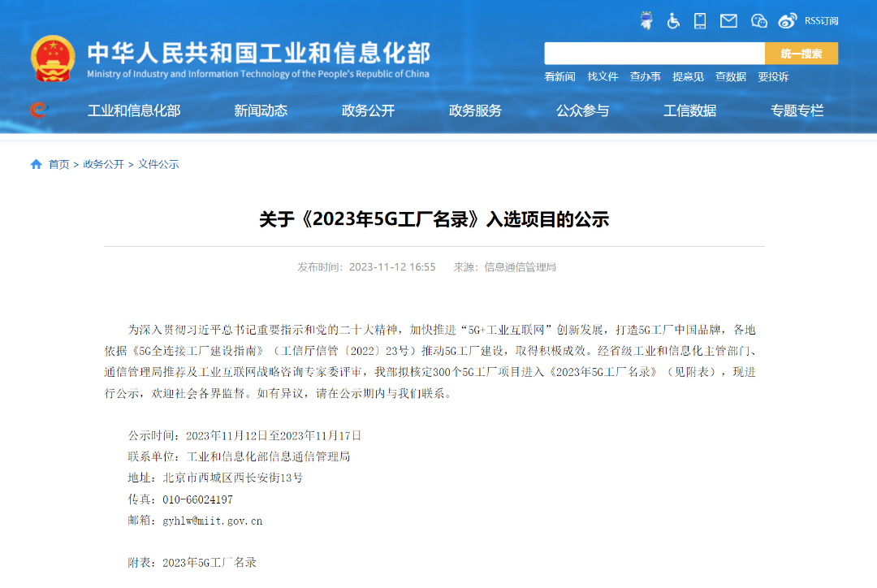877x588 pixels.
Task: Focus the site search input field
Action: coord(654,54)
